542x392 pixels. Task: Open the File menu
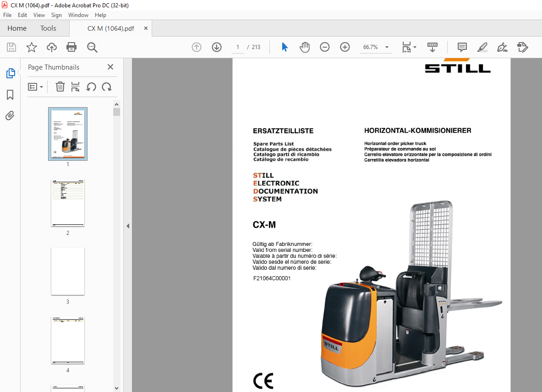coord(7,15)
